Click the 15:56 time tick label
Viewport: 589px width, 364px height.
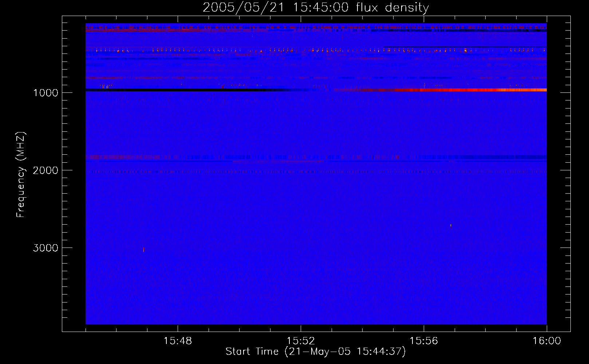coord(424,341)
